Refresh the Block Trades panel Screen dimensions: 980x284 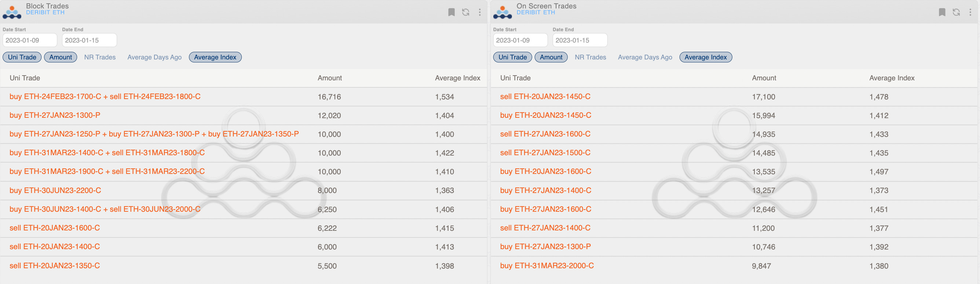point(466,12)
